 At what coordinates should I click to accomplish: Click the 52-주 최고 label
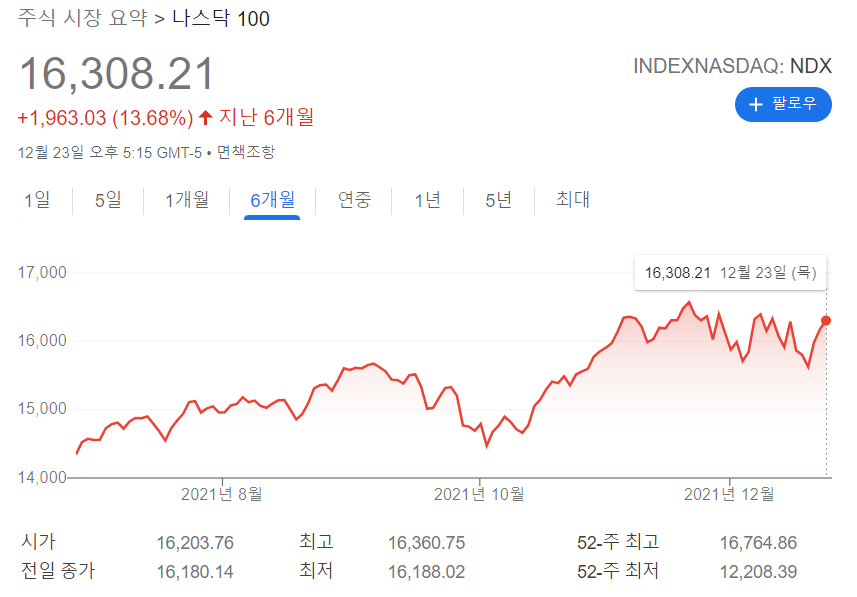tap(618, 542)
